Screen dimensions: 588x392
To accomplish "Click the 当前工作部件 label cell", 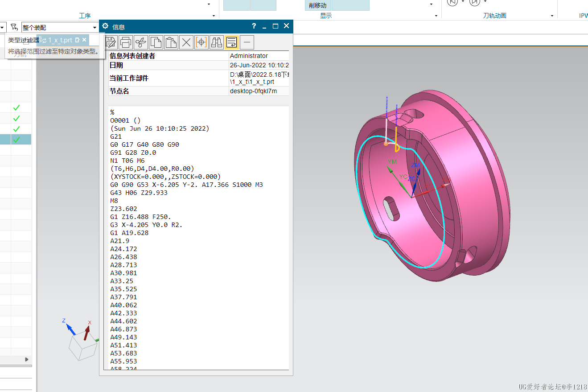I will click(169, 78).
